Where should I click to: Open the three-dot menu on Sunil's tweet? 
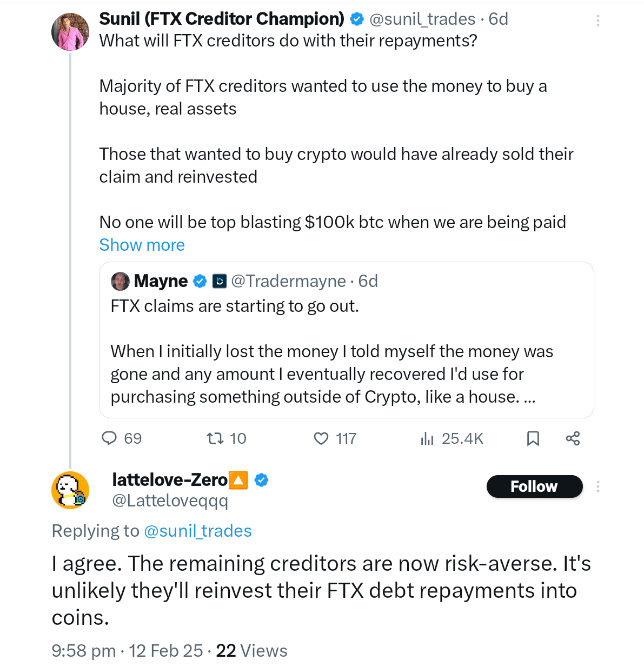click(597, 21)
